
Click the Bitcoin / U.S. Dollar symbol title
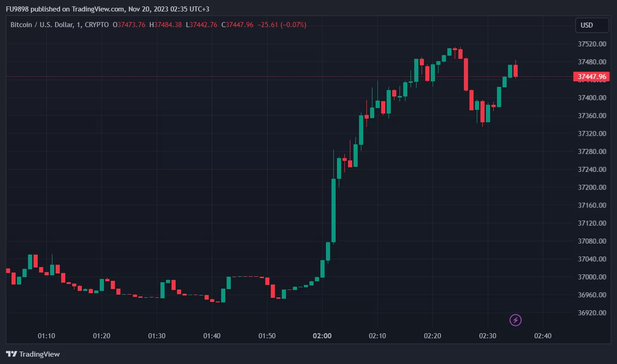click(x=40, y=25)
